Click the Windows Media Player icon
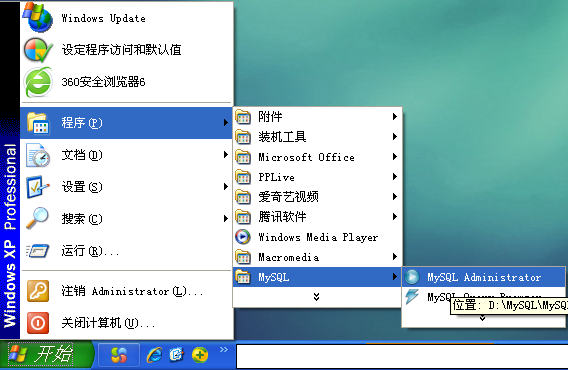This screenshot has width=568, height=370. coord(243,237)
